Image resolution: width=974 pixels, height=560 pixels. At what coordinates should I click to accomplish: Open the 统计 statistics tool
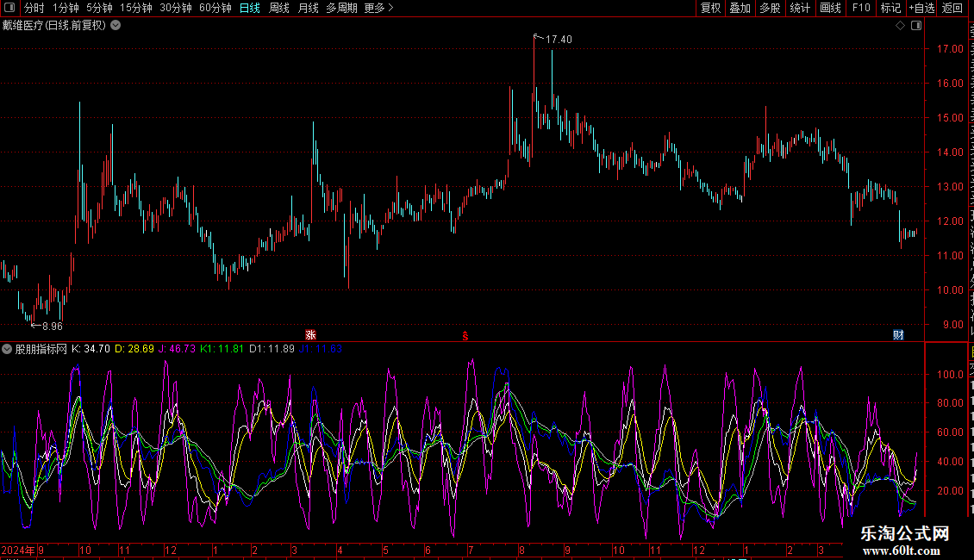pos(799,8)
